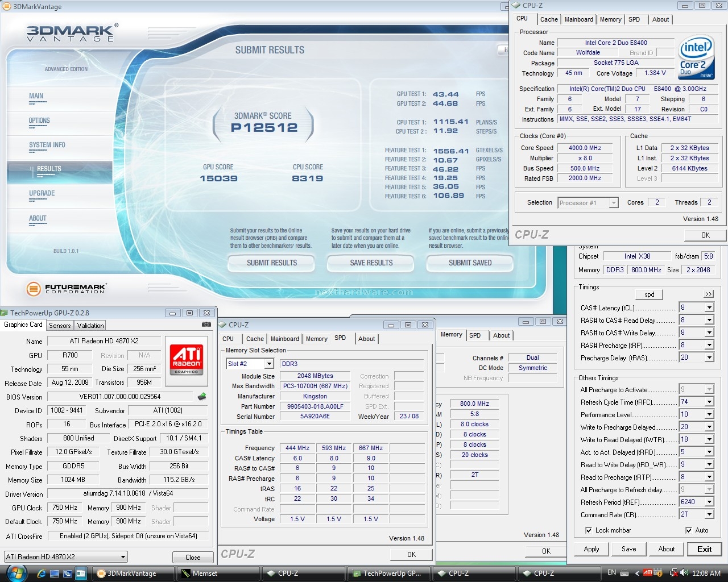The image size is (728, 582).
Task: Click the Part Number field 9905403-018.A00LF
Action: tap(315, 406)
